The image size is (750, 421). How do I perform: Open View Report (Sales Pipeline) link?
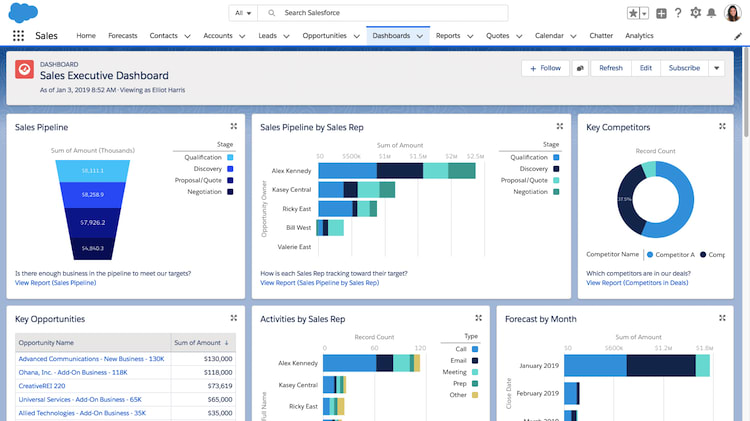coord(55,283)
